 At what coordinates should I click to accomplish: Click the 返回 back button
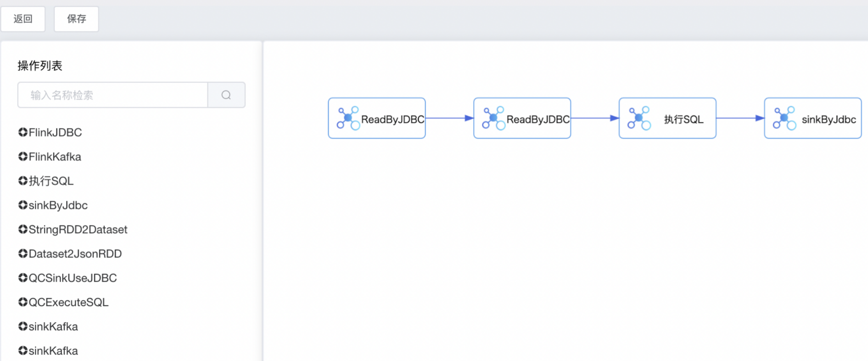click(x=23, y=19)
